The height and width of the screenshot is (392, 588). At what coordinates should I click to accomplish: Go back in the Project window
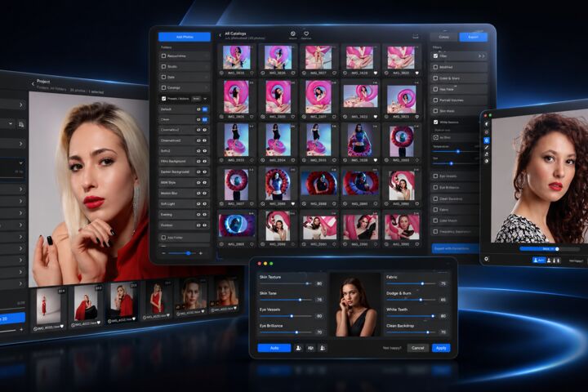point(33,84)
